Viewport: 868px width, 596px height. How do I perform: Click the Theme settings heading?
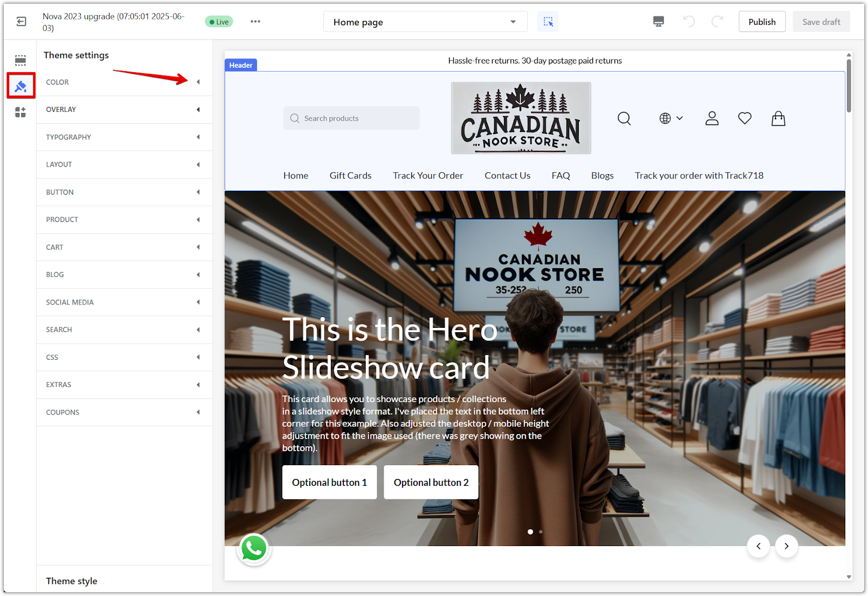point(76,55)
